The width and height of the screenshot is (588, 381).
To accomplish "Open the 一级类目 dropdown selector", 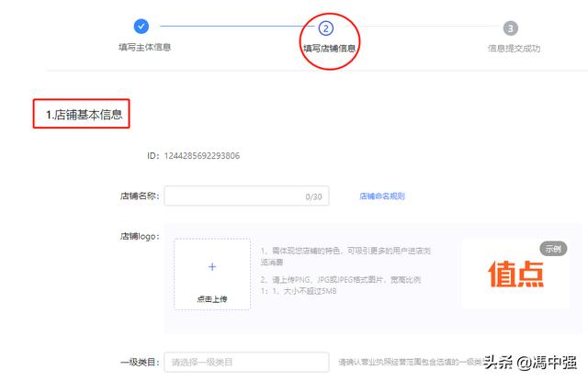I will pyautogui.click(x=246, y=362).
